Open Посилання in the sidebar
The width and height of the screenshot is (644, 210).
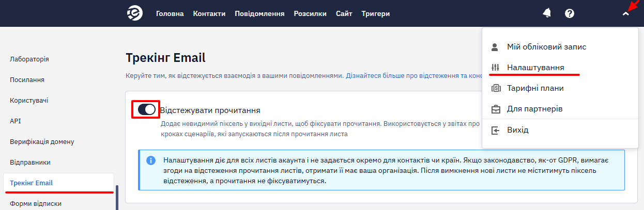point(27,79)
